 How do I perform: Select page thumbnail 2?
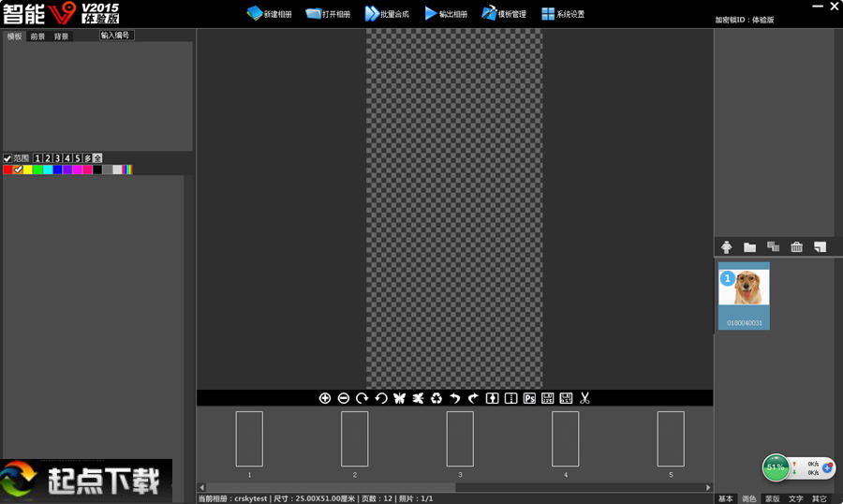click(355, 439)
